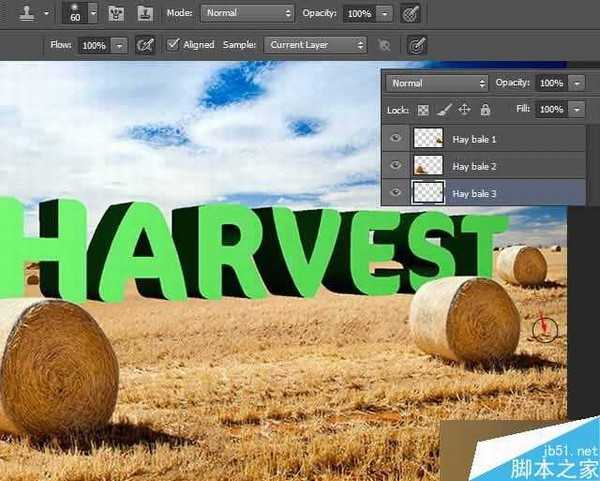Toggle the Brush panel icon in options bar
Viewport: 600px width, 481px height.
[x=117, y=14]
